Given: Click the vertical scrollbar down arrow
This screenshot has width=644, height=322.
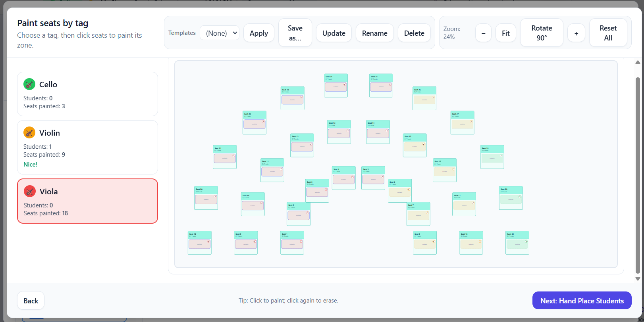Looking at the screenshot, I should (638, 279).
